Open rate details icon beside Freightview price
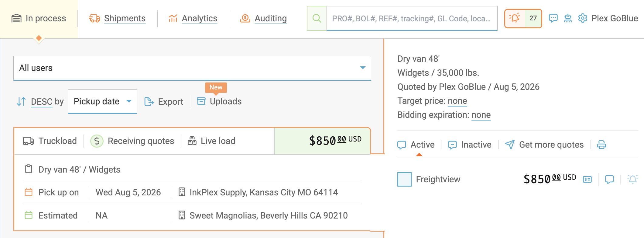This screenshot has width=644, height=238. (x=587, y=179)
